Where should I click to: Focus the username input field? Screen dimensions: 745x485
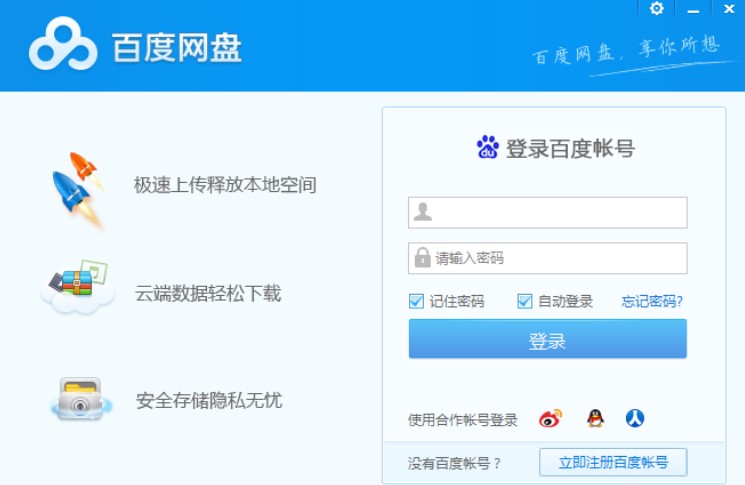pos(547,212)
